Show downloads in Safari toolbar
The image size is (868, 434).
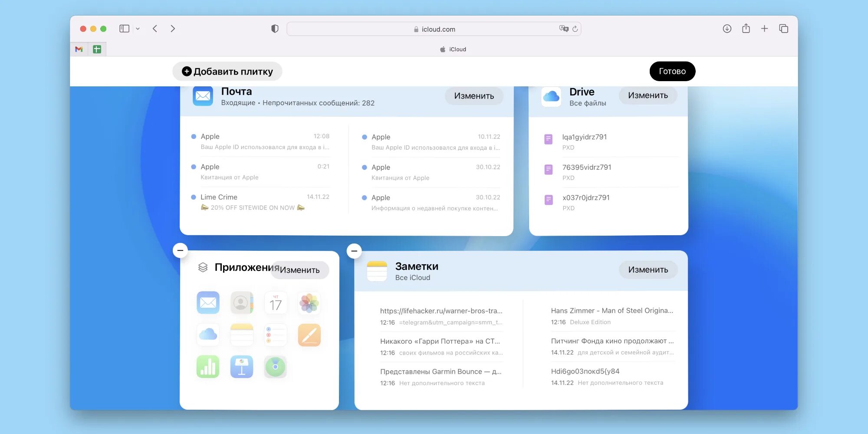click(727, 29)
